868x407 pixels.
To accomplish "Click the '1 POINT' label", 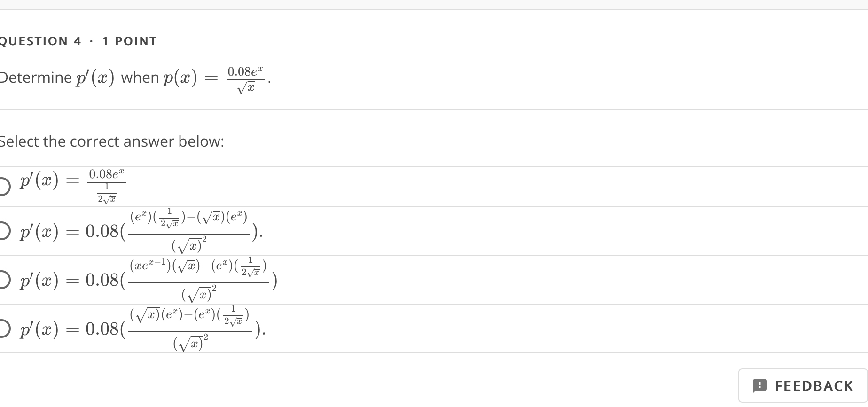I will pos(128,41).
